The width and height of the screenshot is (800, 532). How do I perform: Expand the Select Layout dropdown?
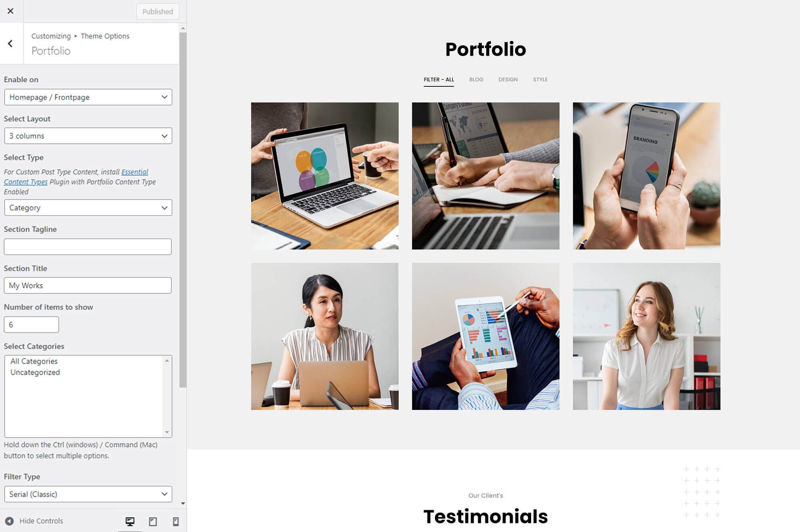point(87,136)
